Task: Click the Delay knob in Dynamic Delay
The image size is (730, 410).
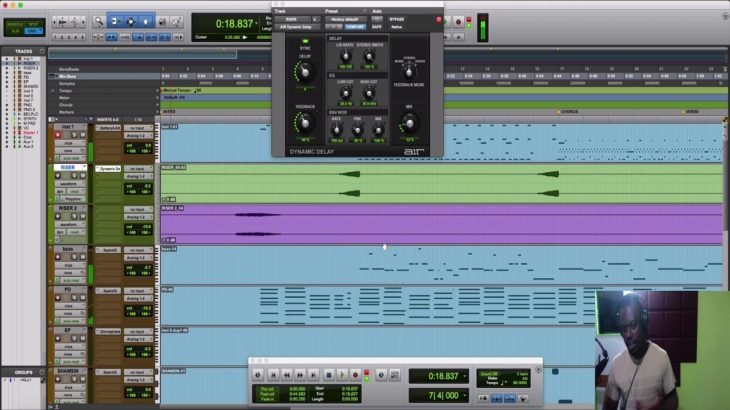Action: 305,72
